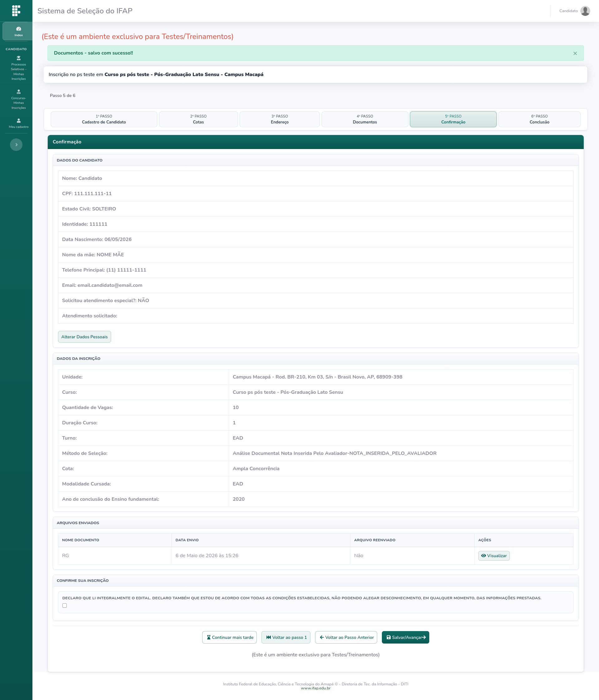
Task: Click the '6 de Maio de 2026 às 15:26' cell
Action: 261,556
